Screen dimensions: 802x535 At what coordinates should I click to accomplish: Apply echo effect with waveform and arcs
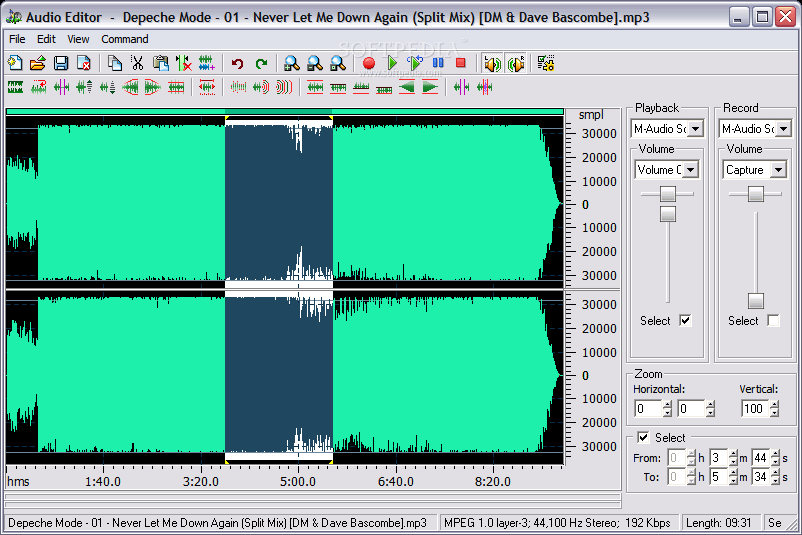(260, 87)
